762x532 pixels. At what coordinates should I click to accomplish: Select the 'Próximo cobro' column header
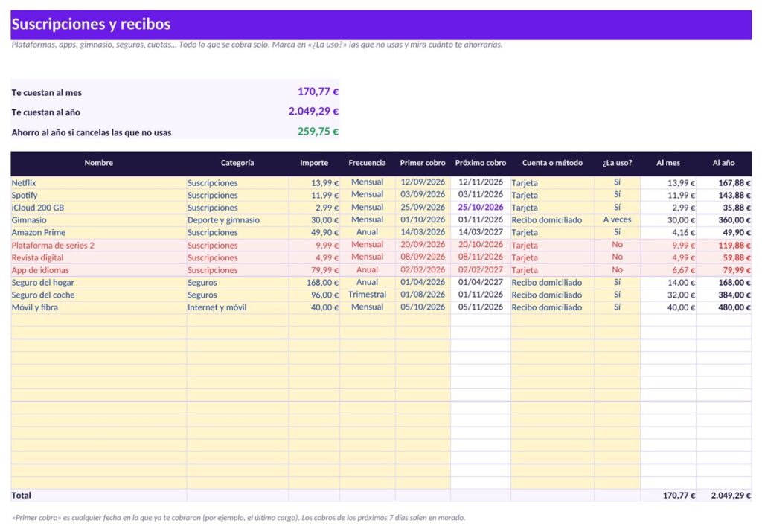point(481,163)
